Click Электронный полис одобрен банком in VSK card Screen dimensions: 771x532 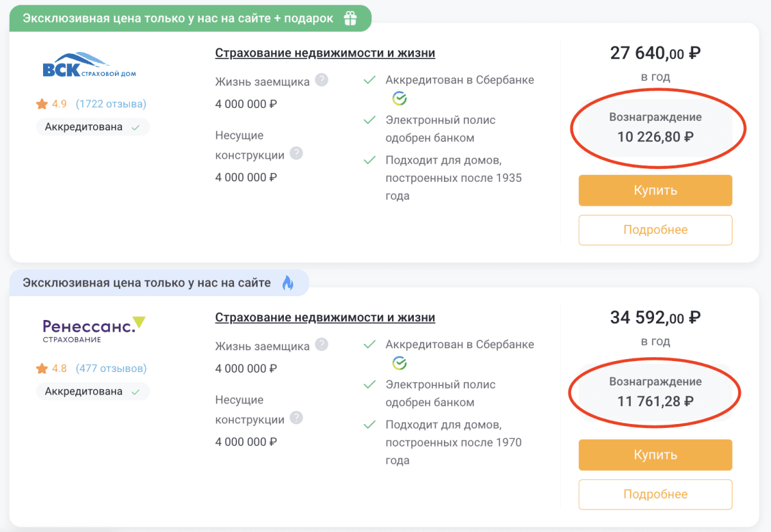tap(441, 129)
